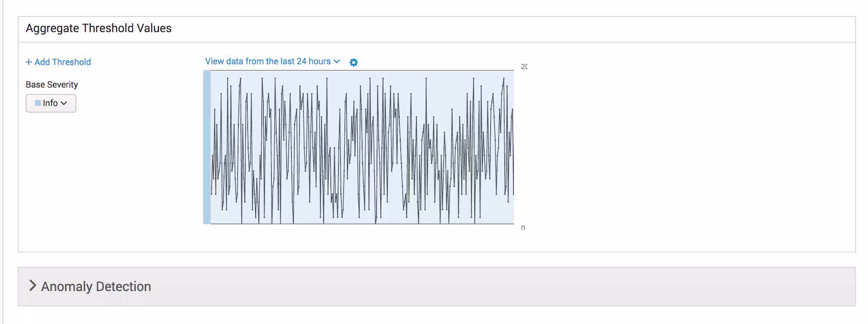This screenshot has height=324, width=868.
Task: Click the 'Base Severity' label
Action: (52, 84)
